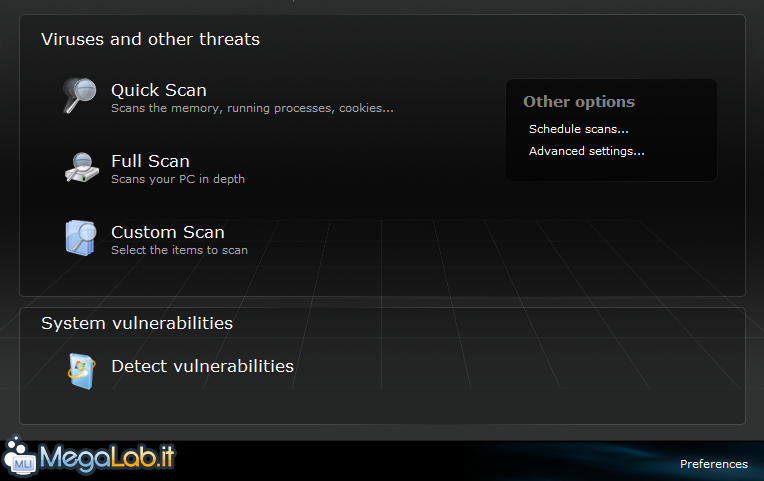Click the Custom Scan folder icon

click(x=81, y=238)
